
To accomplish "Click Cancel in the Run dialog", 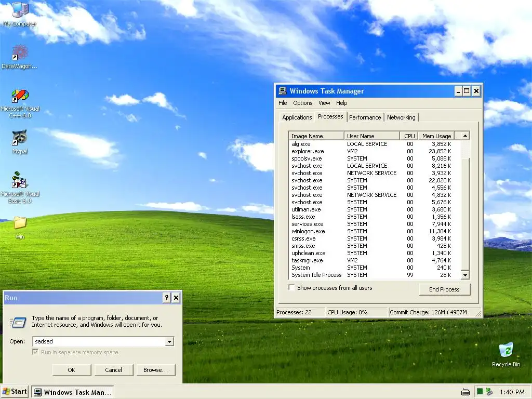I will [113, 370].
